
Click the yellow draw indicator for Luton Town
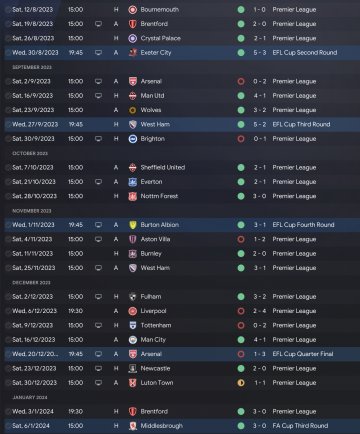pyautogui.click(x=241, y=383)
